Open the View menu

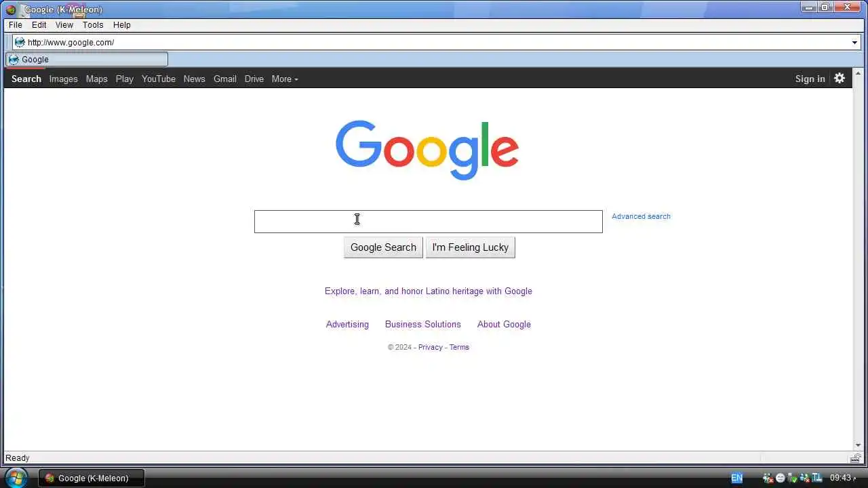coord(64,25)
